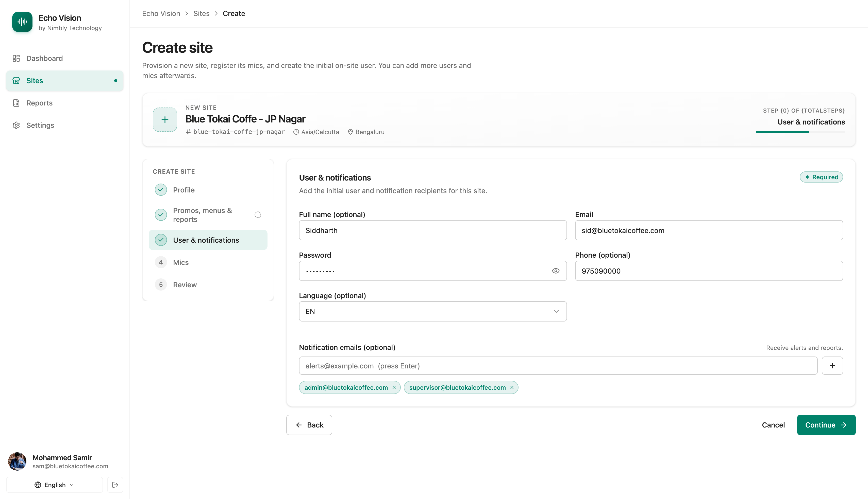Screen dimensions: 868x499
Task: Click the dashed circle icon beside Promos
Action: click(x=258, y=215)
